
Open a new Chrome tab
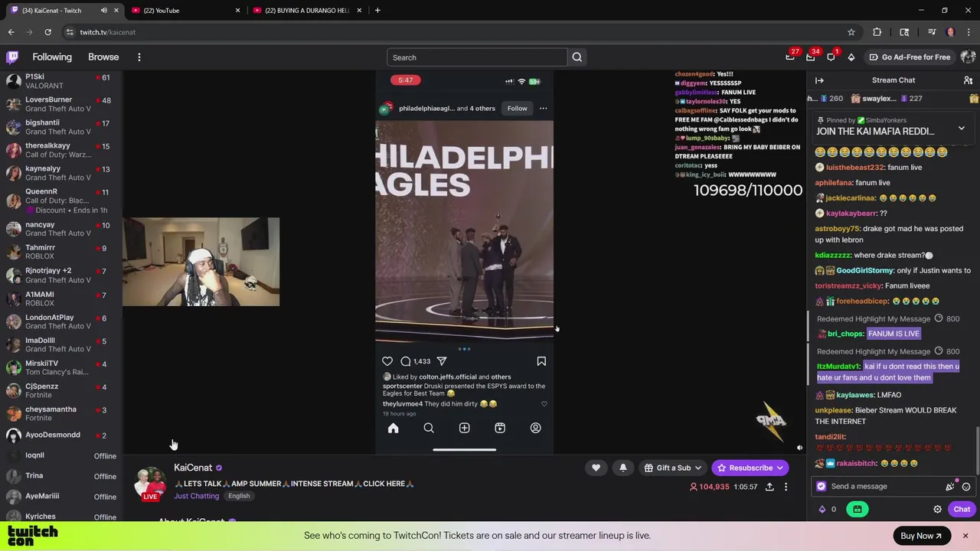(x=377, y=11)
